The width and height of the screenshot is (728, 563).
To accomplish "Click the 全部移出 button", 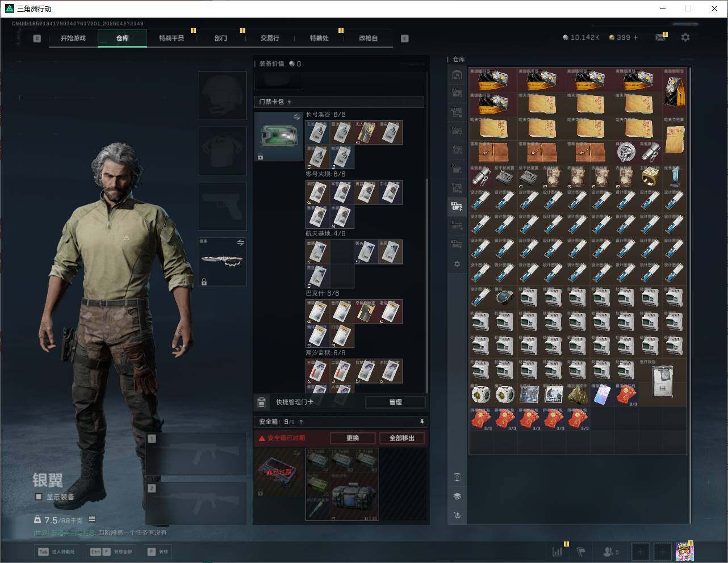I will coord(402,438).
